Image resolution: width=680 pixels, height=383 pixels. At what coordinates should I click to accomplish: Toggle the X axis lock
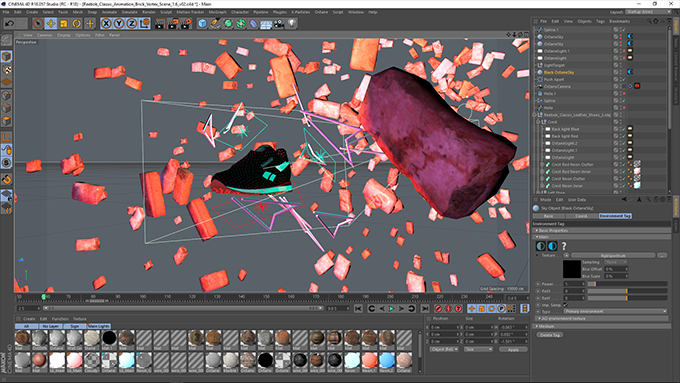106,23
